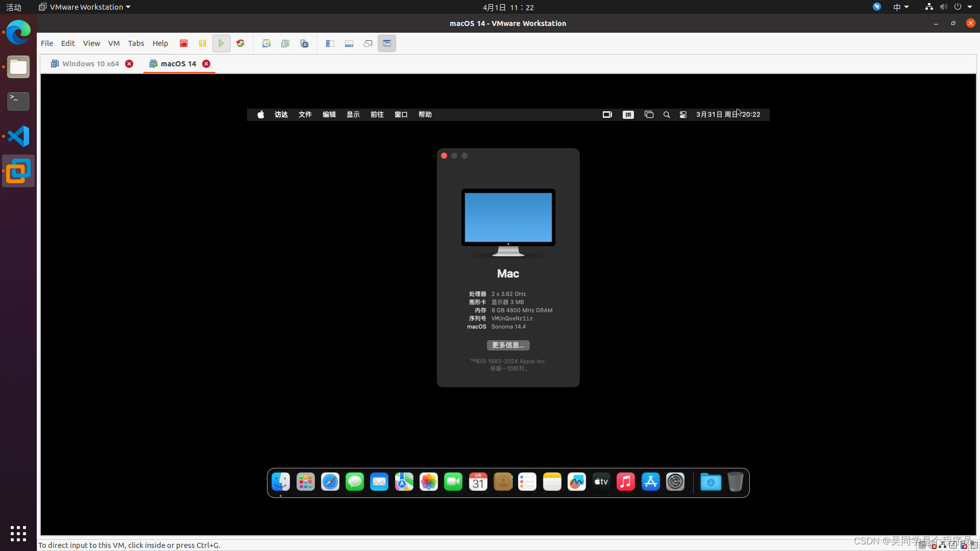
Task: Open Safari in the macOS dock
Action: point(330,482)
